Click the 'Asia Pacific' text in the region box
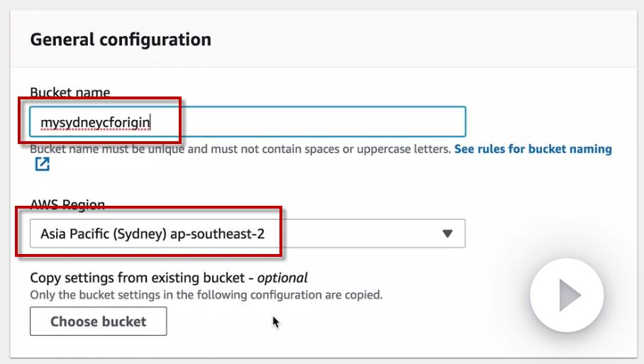This screenshot has width=644, height=364. 74,233
